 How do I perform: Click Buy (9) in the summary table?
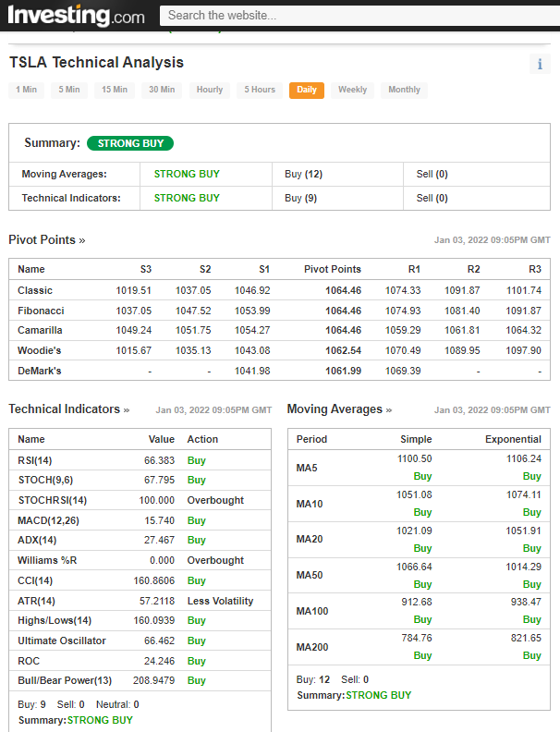[x=300, y=198]
